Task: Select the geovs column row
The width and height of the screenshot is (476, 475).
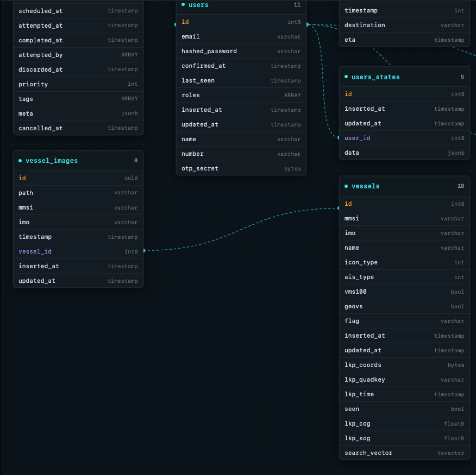Action: point(404,306)
